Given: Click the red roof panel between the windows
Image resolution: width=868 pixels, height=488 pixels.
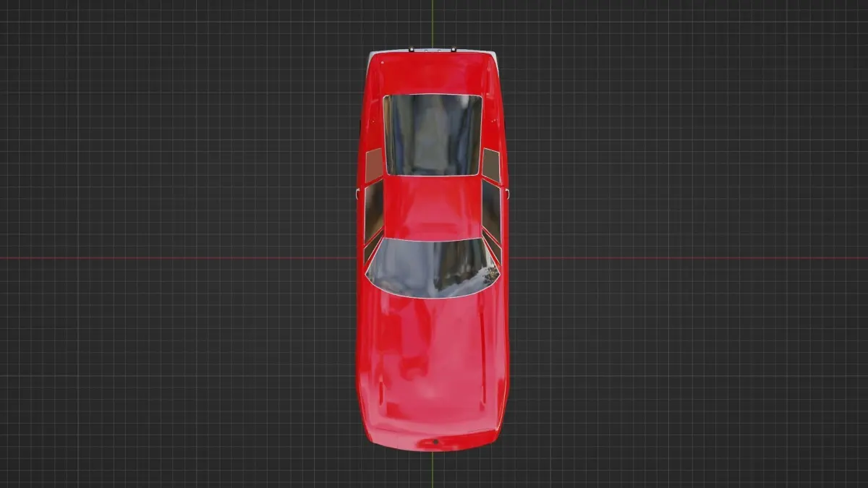Looking at the screenshot, I should tap(433, 207).
